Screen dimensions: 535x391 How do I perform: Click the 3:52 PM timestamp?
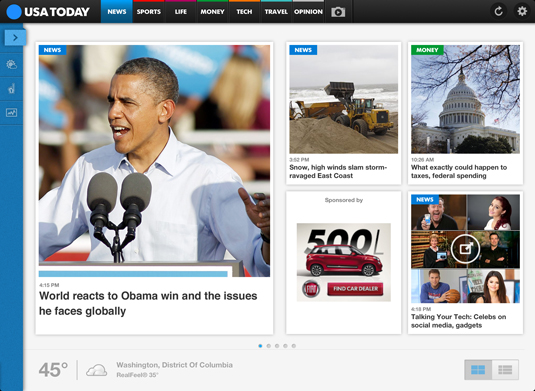click(299, 159)
